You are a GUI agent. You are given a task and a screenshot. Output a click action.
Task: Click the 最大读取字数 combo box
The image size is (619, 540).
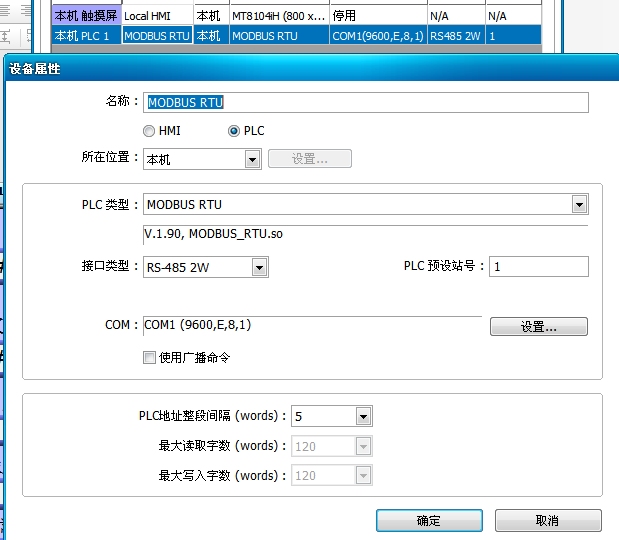pos(331,446)
